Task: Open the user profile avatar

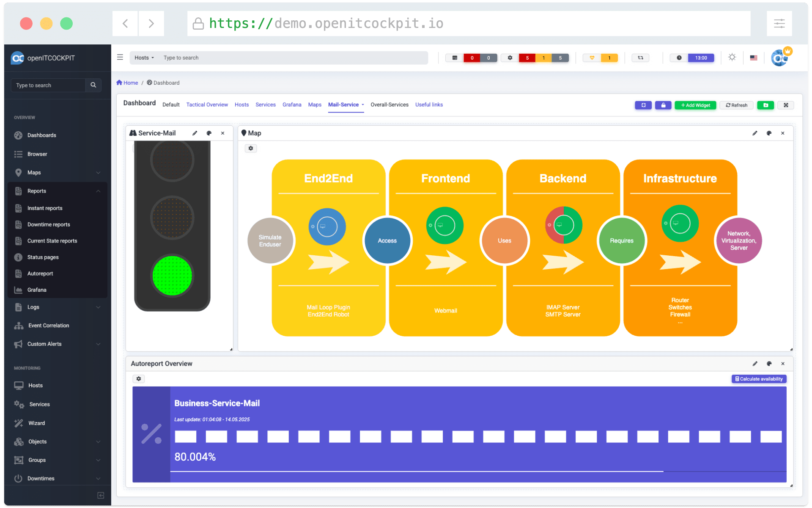Action: click(779, 58)
